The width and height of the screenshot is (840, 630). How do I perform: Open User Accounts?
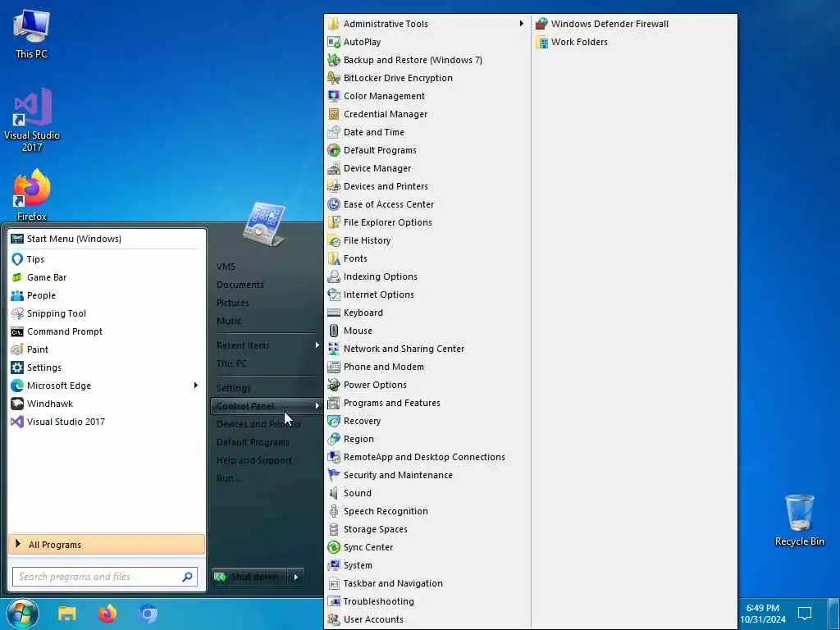pyautogui.click(x=427, y=619)
